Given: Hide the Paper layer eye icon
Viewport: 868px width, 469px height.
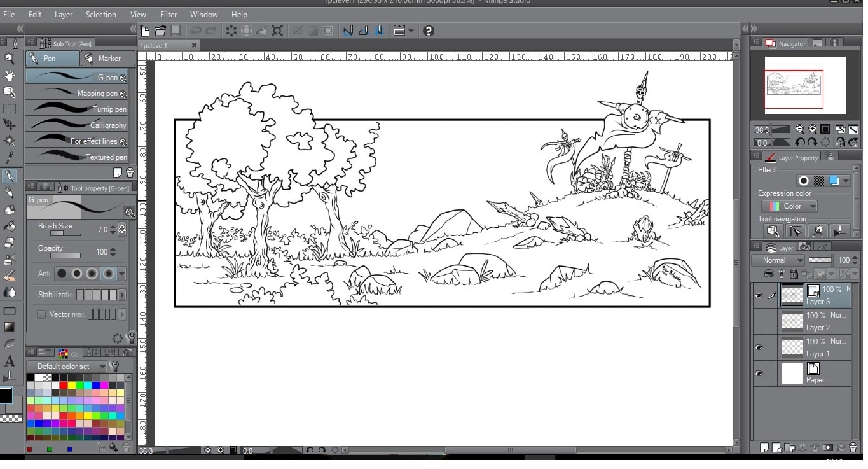Looking at the screenshot, I should pyautogui.click(x=758, y=374).
